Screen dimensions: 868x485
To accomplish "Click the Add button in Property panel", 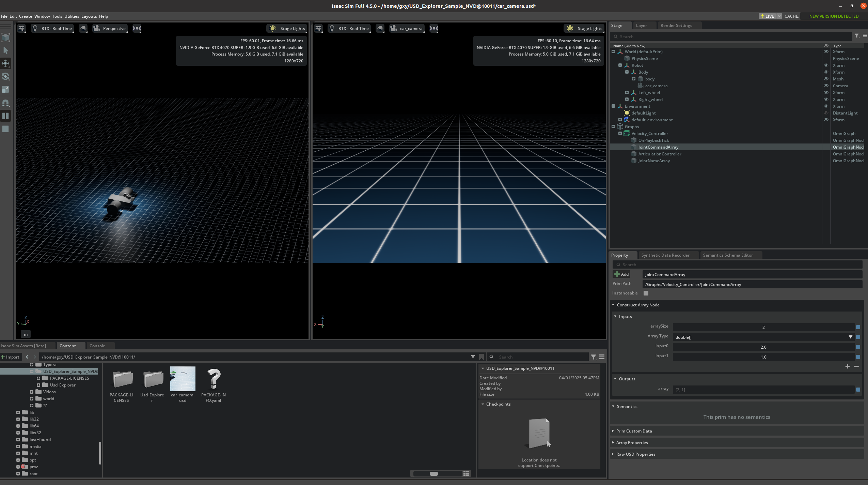I will coord(621,274).
